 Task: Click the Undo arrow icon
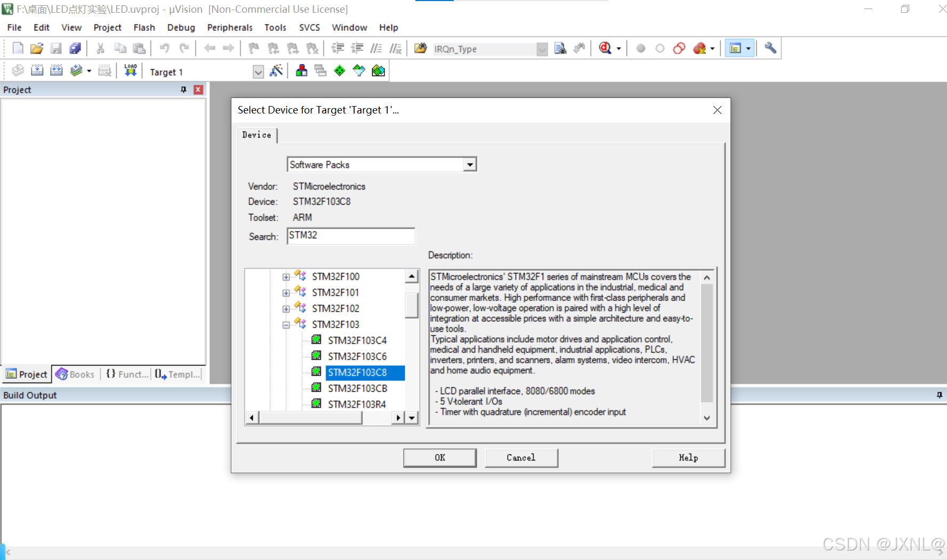(x=165, y=48)
